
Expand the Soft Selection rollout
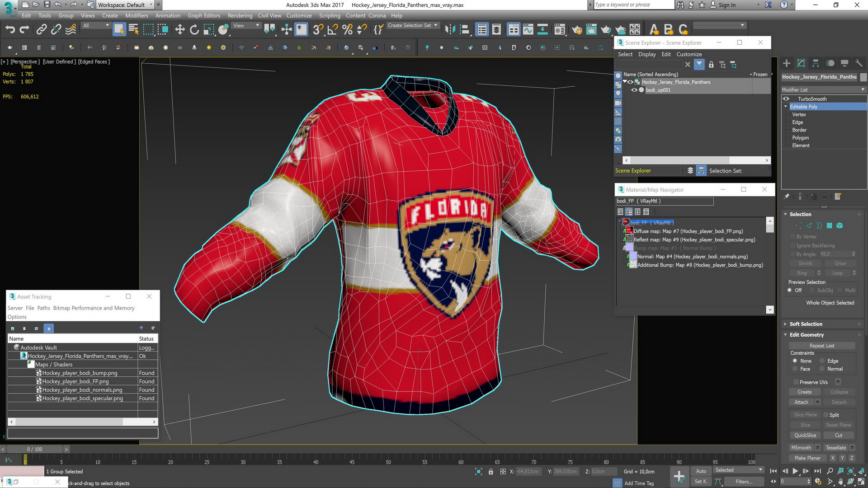click(786, 324)
